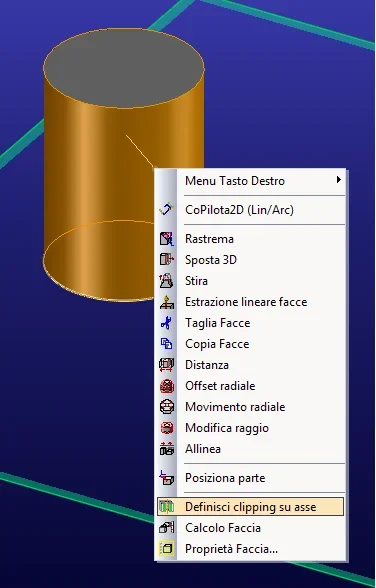Click the Calcolo Faccia icon
The height and width of the screenshot is (588, 376).
[167, 528]
